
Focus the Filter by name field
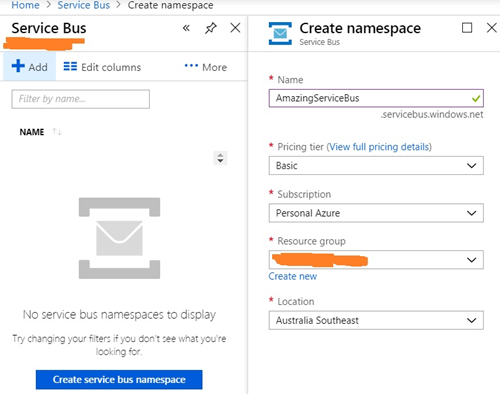pyautogui.click(x=81, y=99)
